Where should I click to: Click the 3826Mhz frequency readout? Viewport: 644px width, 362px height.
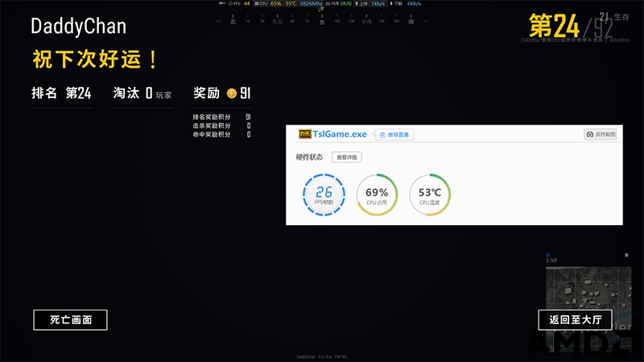pyautogui.click(x=311, y=4)
